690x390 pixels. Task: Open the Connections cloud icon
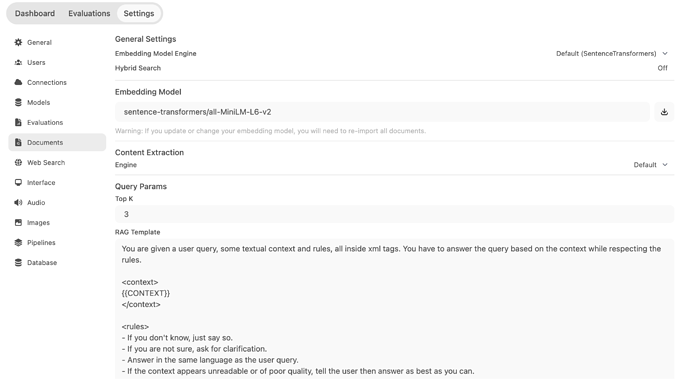[x=18, y=82]
